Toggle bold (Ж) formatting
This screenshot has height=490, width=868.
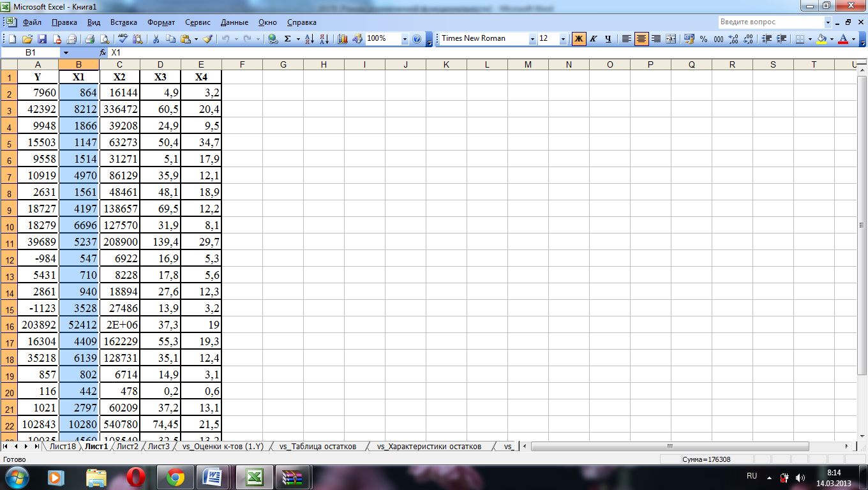click(x=579, y=39)
